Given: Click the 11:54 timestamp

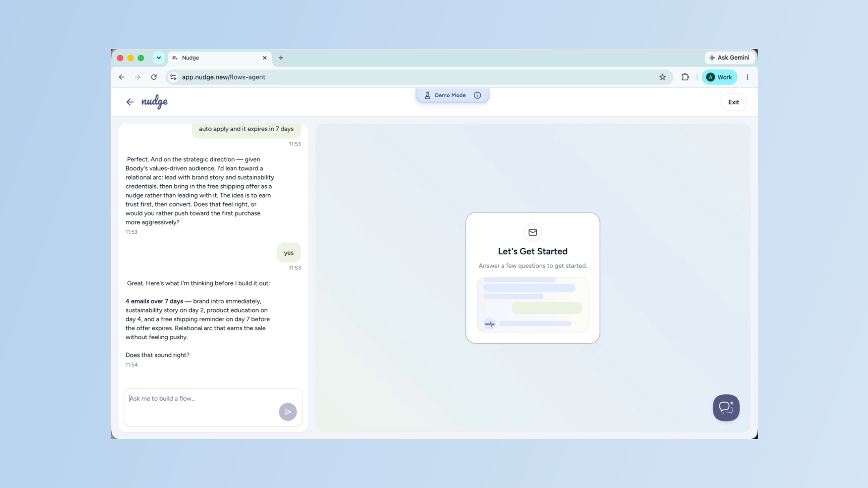Looking at the screenshot, I should tap(132, 365).
